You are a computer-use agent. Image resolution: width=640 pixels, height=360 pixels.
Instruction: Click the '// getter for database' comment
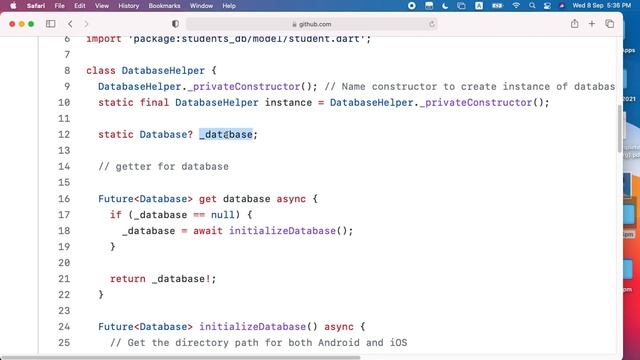tap(163, 167)
